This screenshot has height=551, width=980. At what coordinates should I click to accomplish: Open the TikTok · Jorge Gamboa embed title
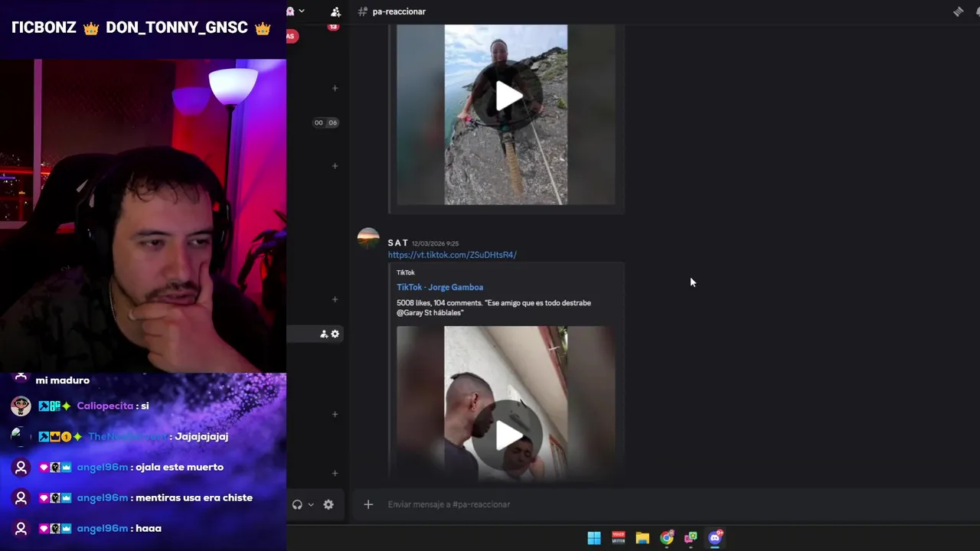(439, 287)
